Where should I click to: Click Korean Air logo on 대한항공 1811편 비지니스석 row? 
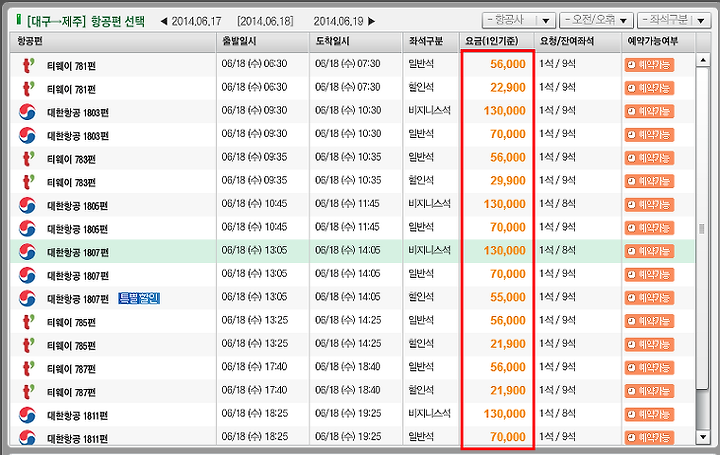coord(27,415)
